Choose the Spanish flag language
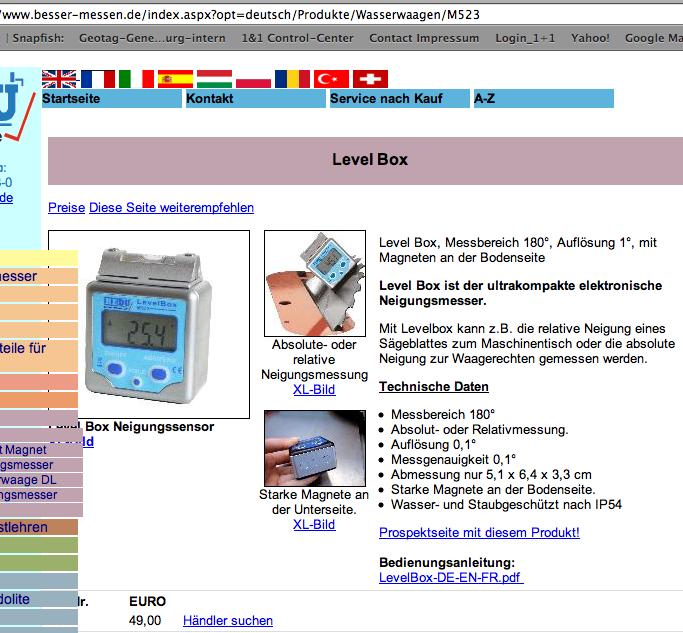Screen dimensions: 683x633 [x=175, y=79]
